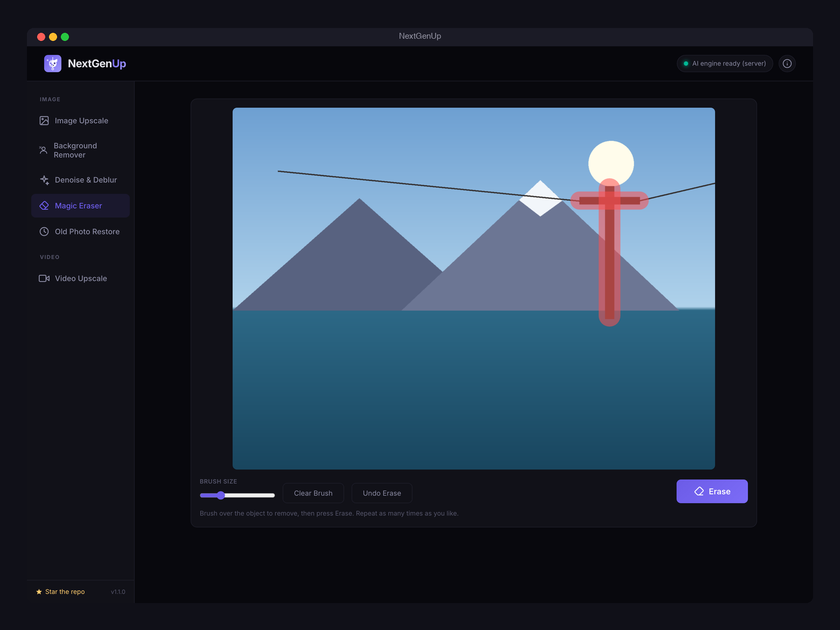
Task: Click the Background Remover person icon
Action: click(44, 150)
